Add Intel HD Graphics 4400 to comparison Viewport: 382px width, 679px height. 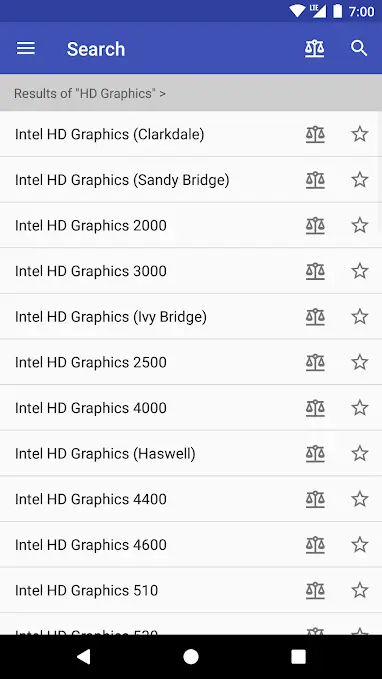(x=315, y=499)
